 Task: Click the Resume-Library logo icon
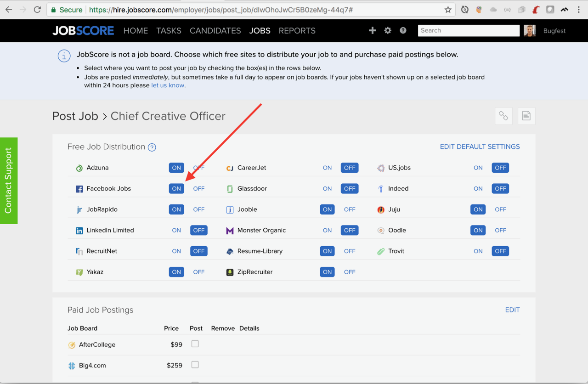point(230,251)
